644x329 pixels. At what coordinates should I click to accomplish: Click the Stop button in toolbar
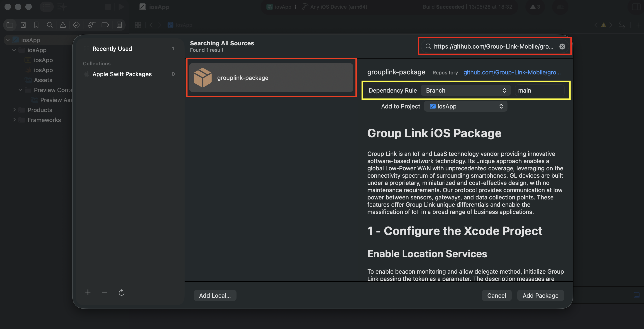pos(108,7)
